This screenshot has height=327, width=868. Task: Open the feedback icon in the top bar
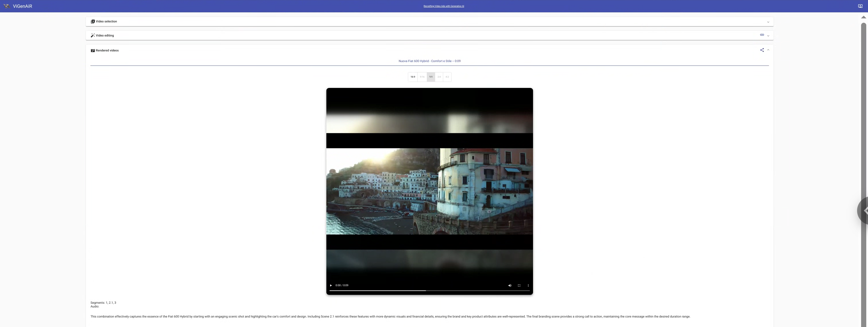pos(860,6)
